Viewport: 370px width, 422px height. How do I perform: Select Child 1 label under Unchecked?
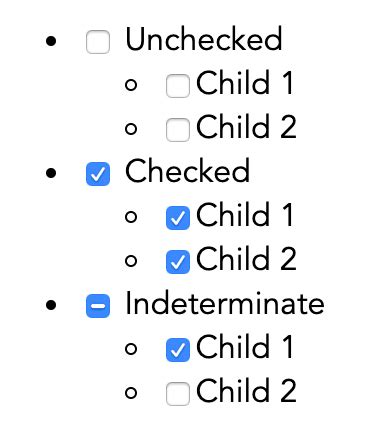tap(245, 83)
